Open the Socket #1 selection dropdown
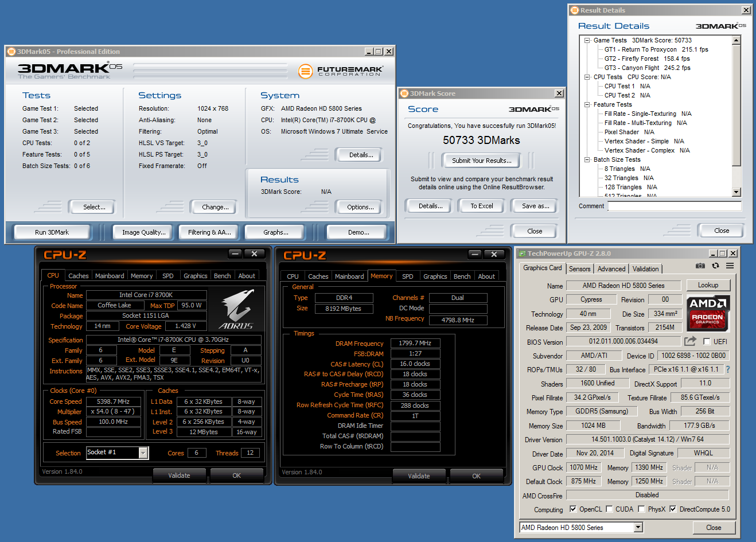 pos(143,453)
